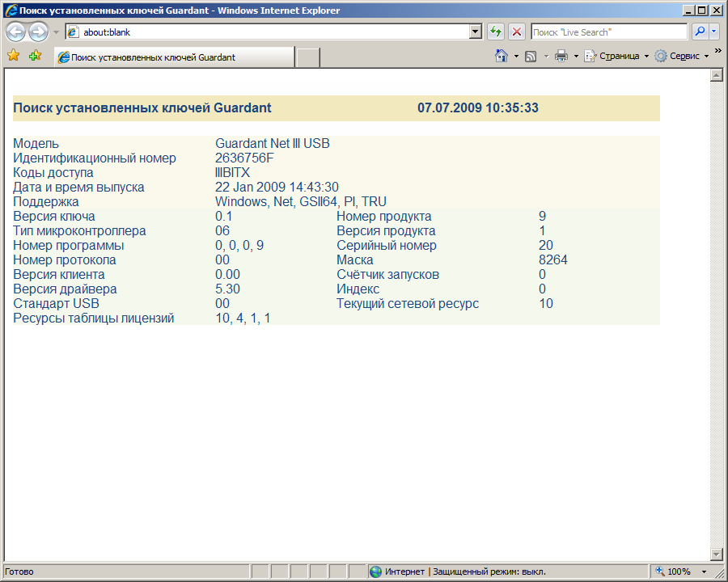Refresh the page with green arrows icon
Image resolution: width=728 pixels, height=582 pixels.
(496, 32)
